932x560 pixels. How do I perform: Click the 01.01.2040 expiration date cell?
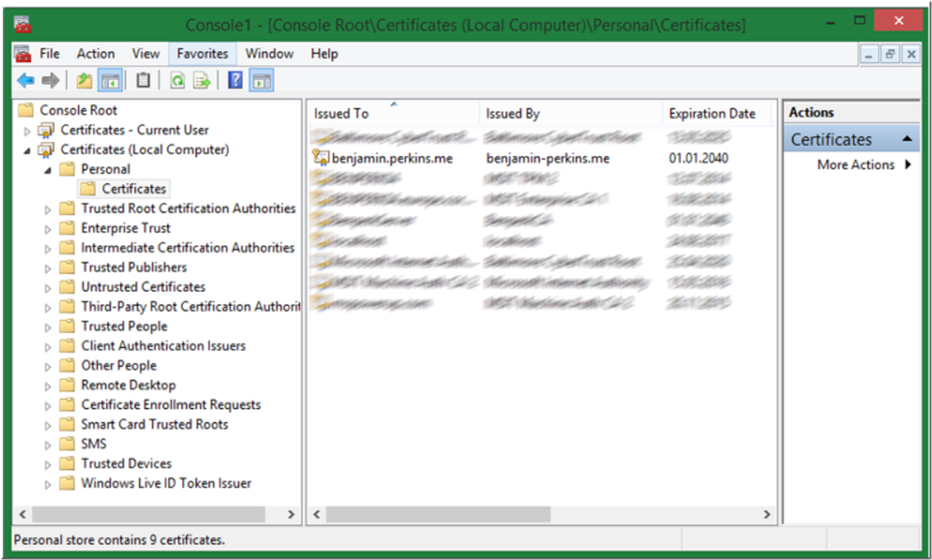698,158
